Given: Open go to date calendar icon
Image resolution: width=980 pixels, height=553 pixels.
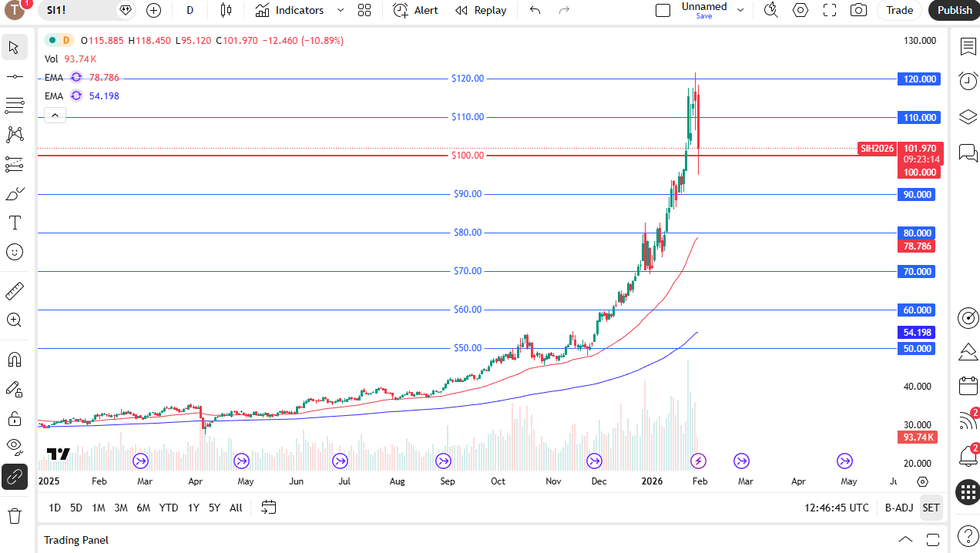Looking at the screenshot, I should pyautogui.click(x=269, y=508).
